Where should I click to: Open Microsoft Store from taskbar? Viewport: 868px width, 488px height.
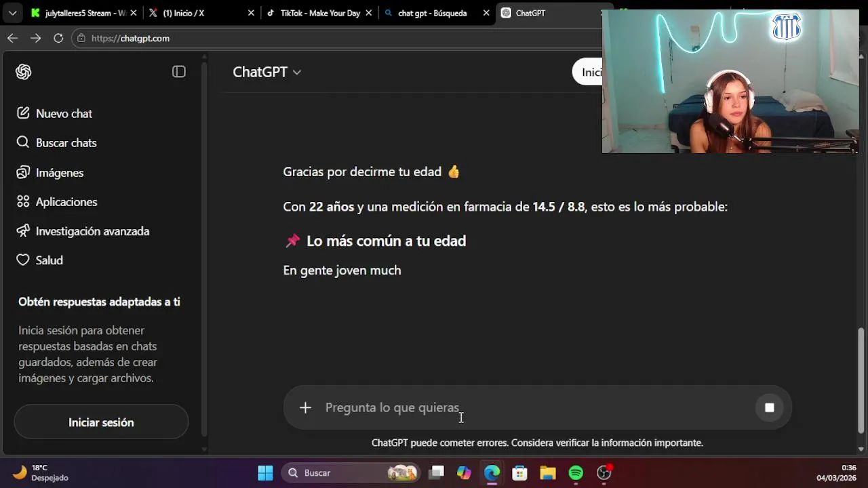[x=519, y=472]
